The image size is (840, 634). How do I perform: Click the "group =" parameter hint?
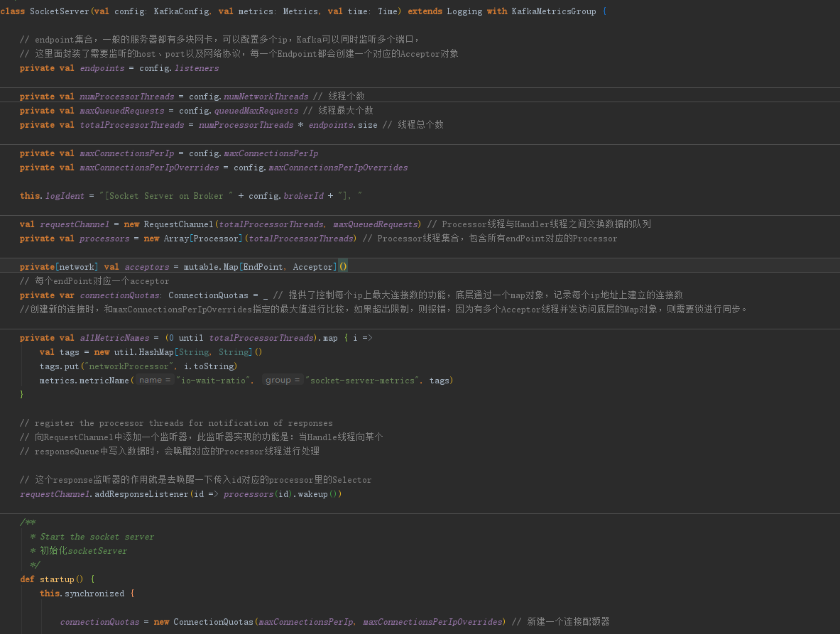(x=283, y=381)
